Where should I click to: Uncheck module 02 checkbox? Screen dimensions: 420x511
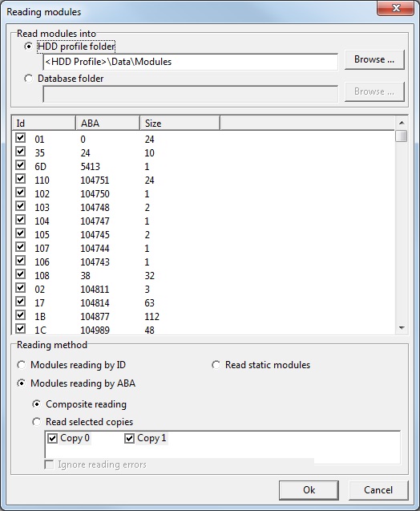[x=21, y=288]
